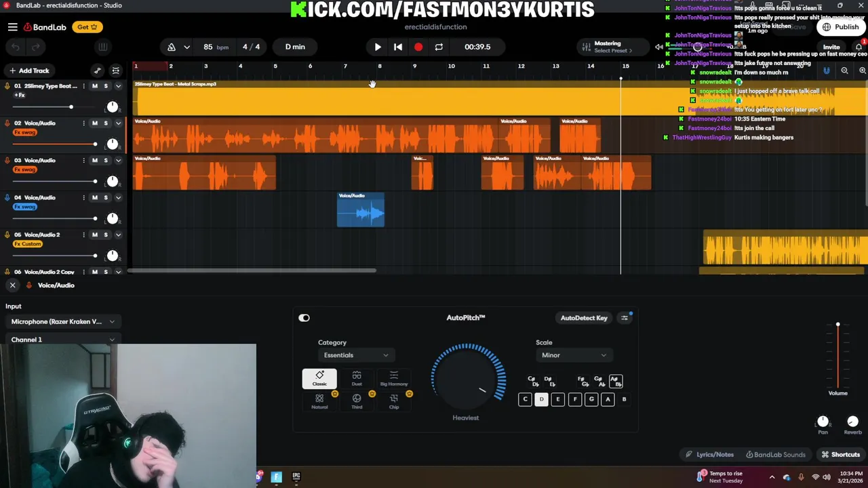Screen dimensions: 868x488
Task: Solo track 01 2Slimey Type Beat
Action: click(106, 86)
